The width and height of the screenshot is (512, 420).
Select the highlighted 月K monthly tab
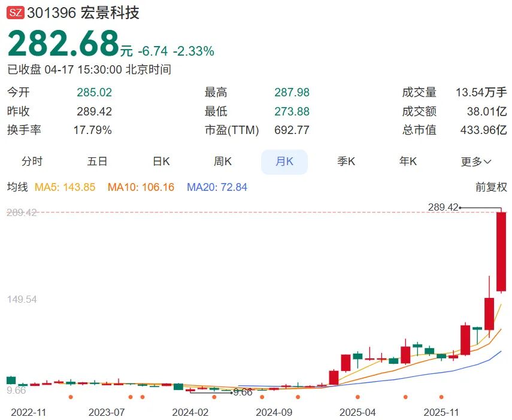coord(284,162)
